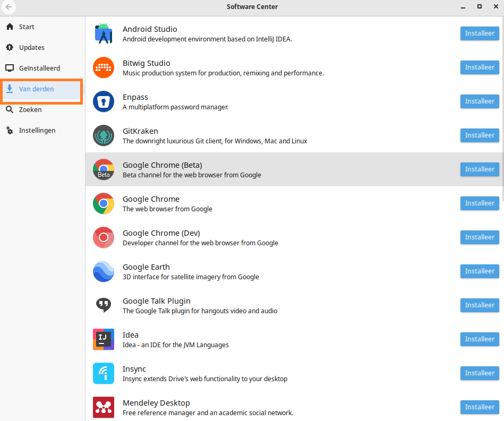Click the stable Google Chrome icon
This screenshot has width=504, height=421.
pos(104,203)
